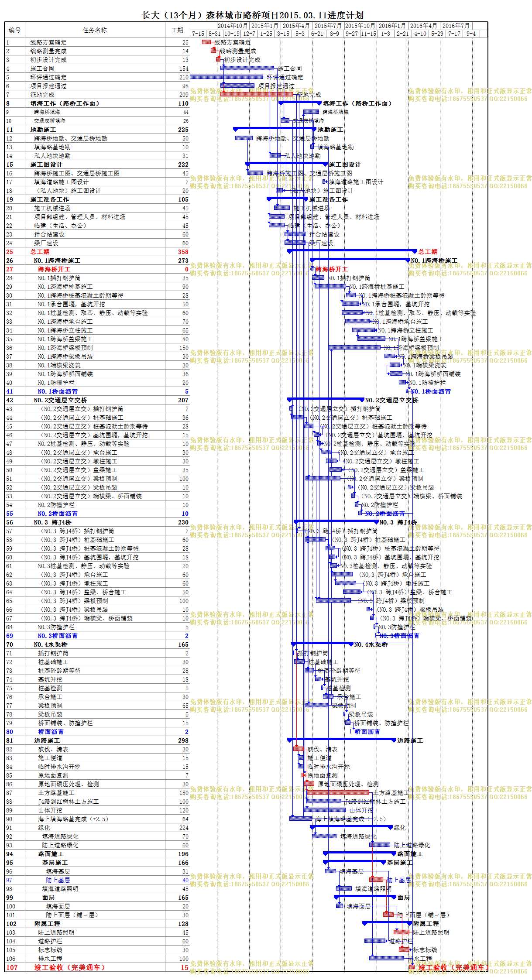The width and height of the screenshot is (532, 980).
Task: Click duration value 358 for 总工期
Action: click(x=183, y=252)
